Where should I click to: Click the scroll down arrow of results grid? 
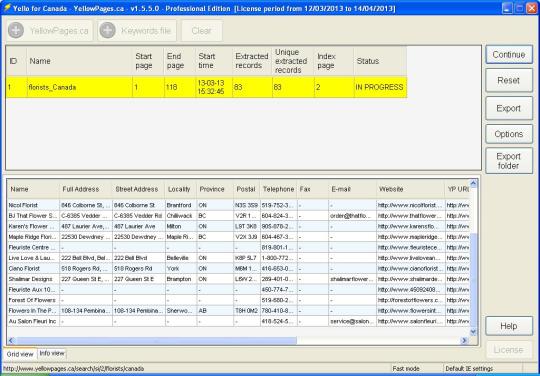pyautogui.click(x=474, y=332)
